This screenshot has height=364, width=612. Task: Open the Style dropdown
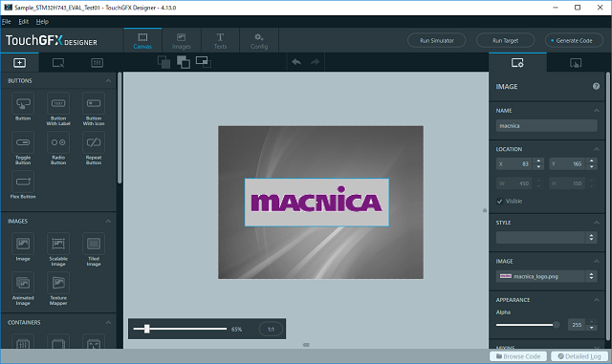pyautogui.click(x=546, y=237)
